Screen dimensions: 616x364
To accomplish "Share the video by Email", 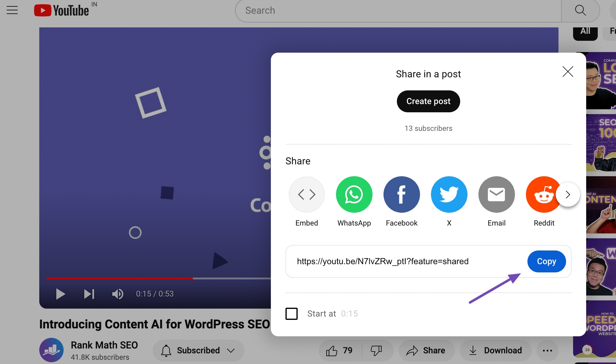I will (x=496, y=201).
